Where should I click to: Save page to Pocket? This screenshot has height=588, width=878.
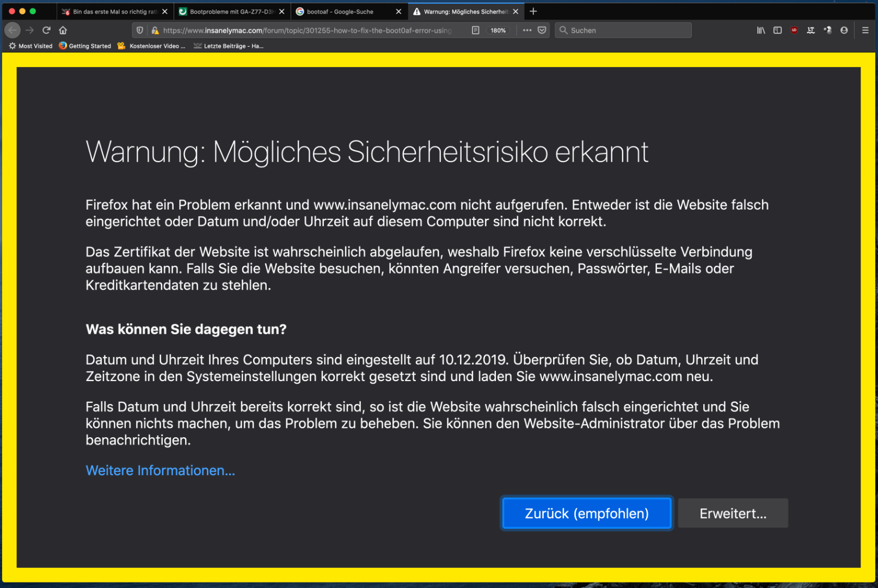542,30
